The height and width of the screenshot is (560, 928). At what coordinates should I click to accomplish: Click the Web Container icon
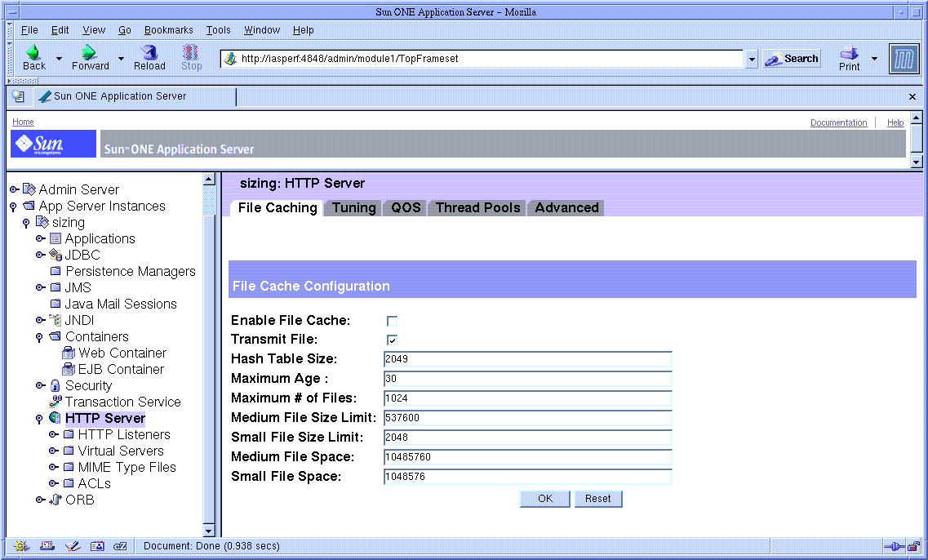tap(69, 353)
